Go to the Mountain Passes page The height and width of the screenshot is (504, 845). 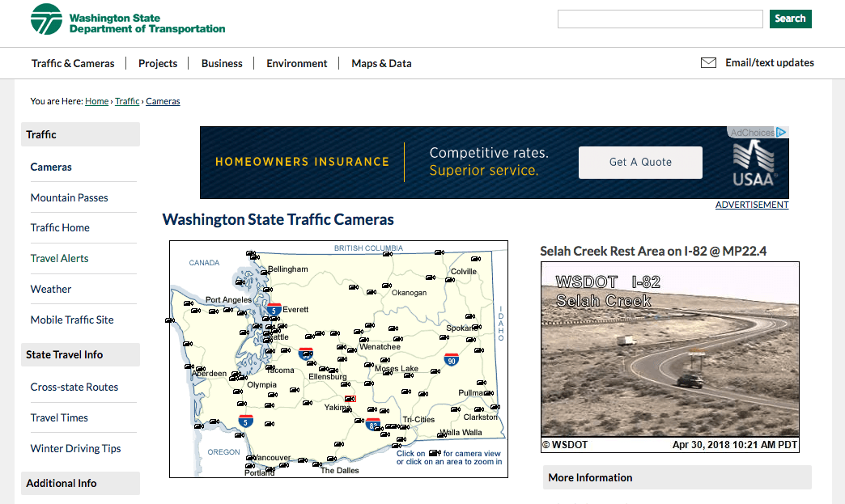coord(70,197)
